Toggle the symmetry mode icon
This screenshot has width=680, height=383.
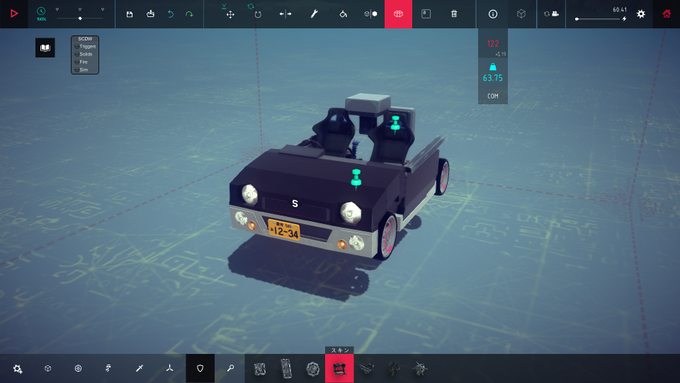coord(371,14)
